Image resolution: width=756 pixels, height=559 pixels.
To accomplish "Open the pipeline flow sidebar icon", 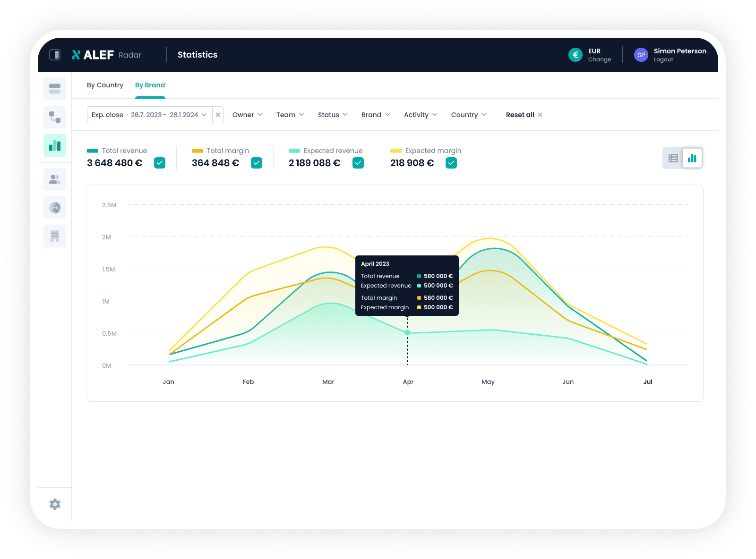I will [x=55, y=117].
